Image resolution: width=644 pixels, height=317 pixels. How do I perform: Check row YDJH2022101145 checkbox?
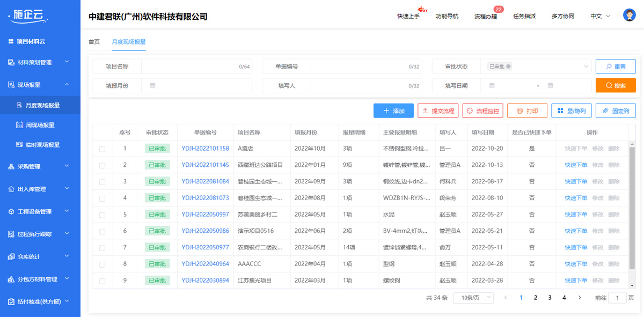(102, 166)
